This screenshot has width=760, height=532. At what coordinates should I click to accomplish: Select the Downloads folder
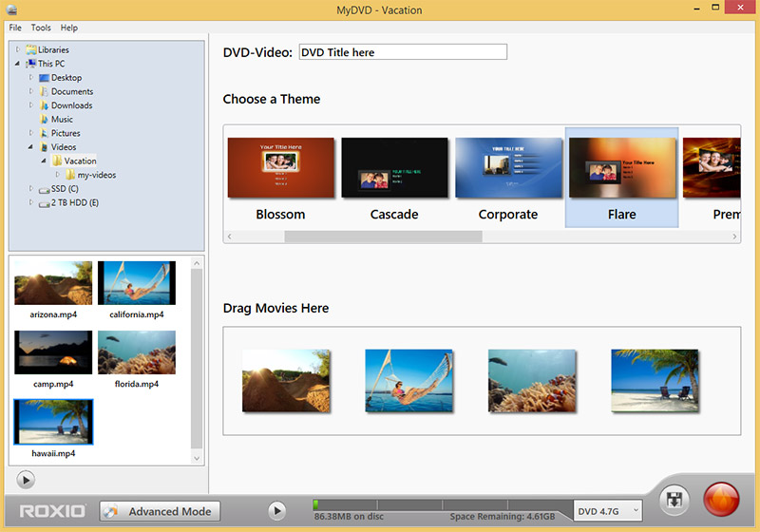[66, 105]
